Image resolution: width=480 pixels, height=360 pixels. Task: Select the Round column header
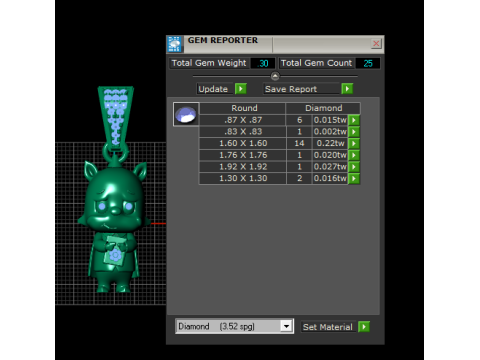click(x=244, y=108)
